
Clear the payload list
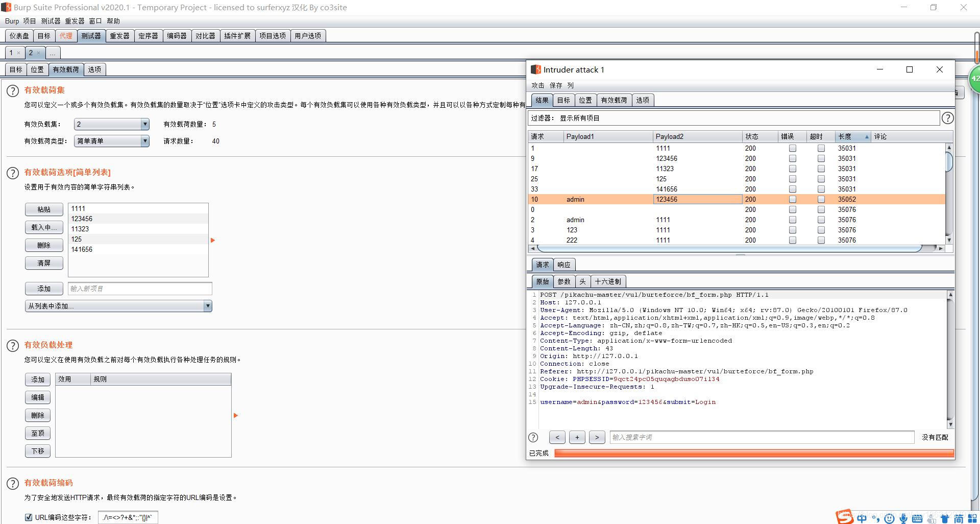44,263
